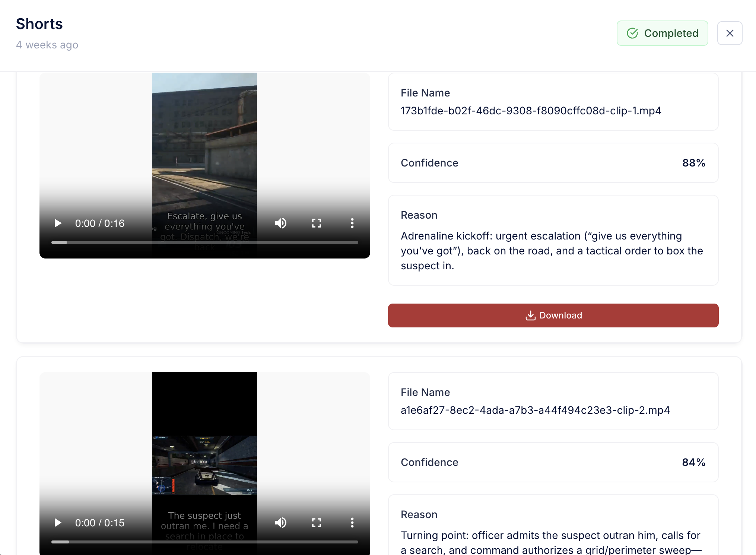Click the Adrenaline kickoff reason text
756x555 pixels.
point(552,251)
